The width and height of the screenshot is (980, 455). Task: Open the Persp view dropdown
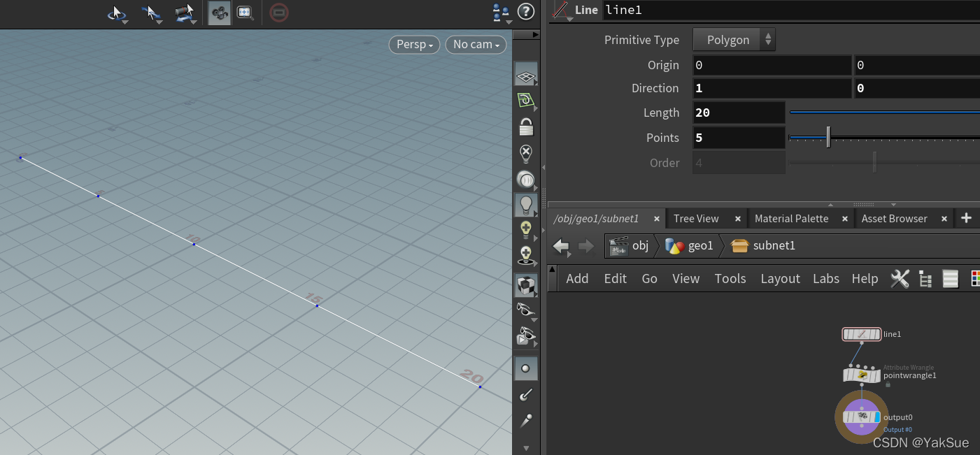pyautogui.click(x=414, y=45)
